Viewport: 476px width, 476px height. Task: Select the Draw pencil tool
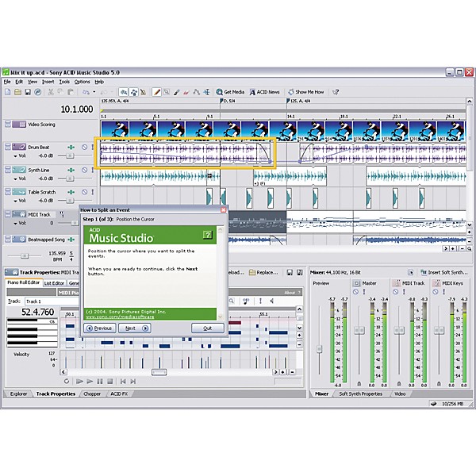(156, 92)
